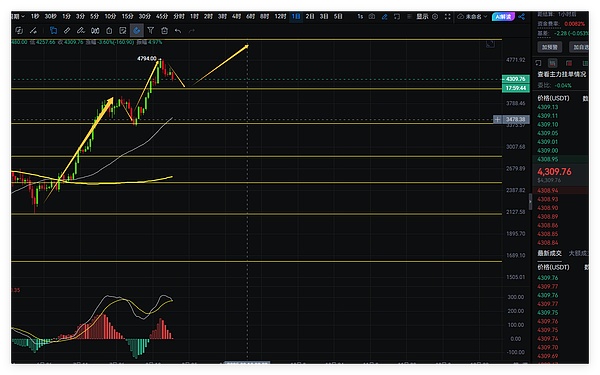
Task: Click the side panel collapse handle
Action: (x=530, y=202)
